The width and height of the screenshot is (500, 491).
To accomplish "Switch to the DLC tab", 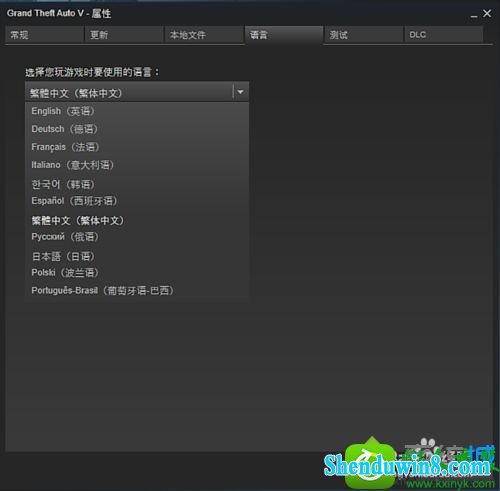I will coord(444,35).
